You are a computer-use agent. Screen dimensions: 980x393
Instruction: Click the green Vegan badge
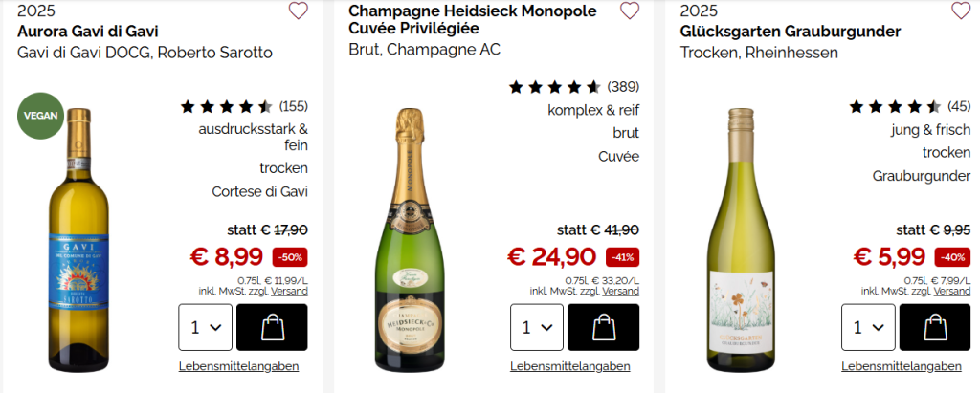point(40,116)
